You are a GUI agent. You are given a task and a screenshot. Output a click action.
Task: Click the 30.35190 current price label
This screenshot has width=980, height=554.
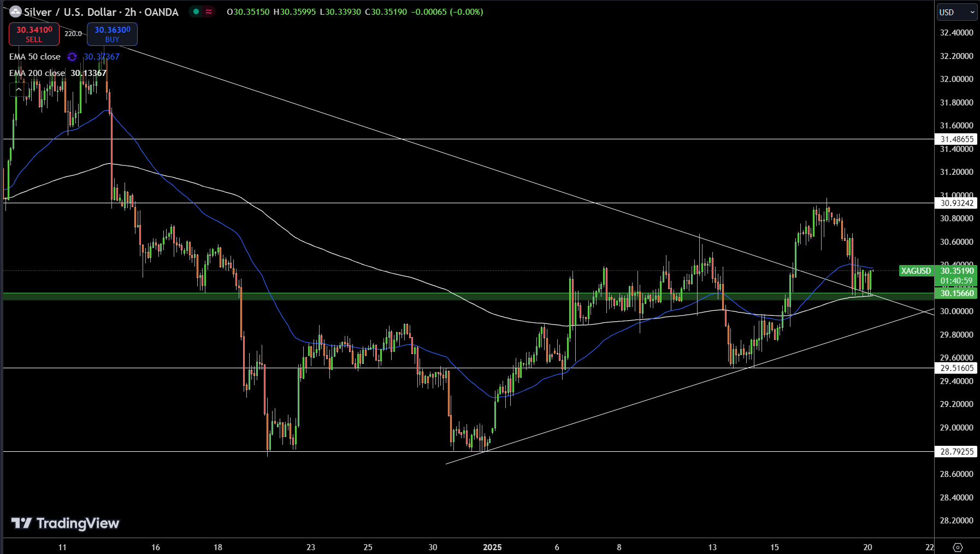(957, 271)
